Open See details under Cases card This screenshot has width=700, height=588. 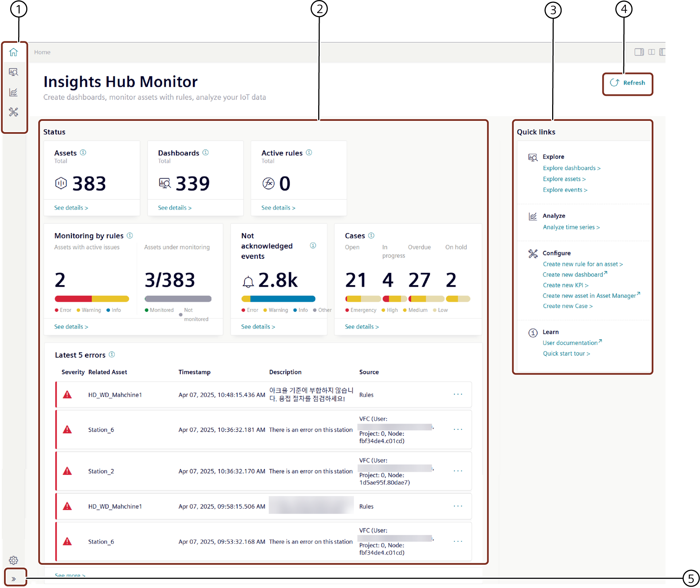[362, 327]
